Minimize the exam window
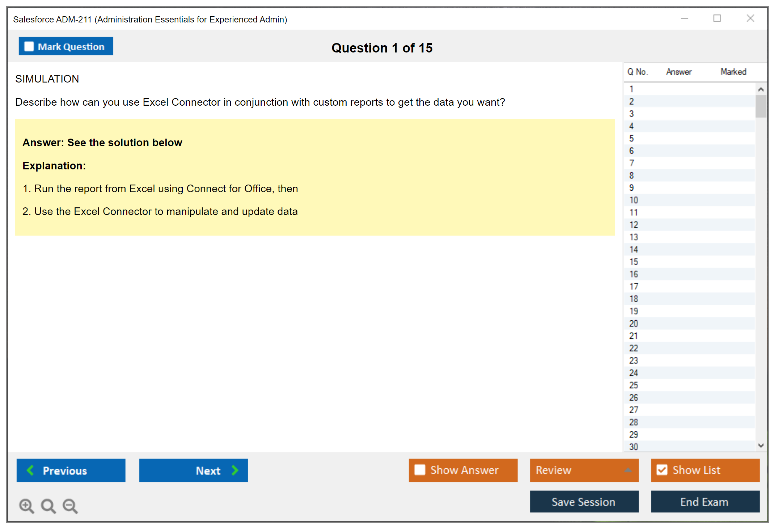 pos(684,18)
